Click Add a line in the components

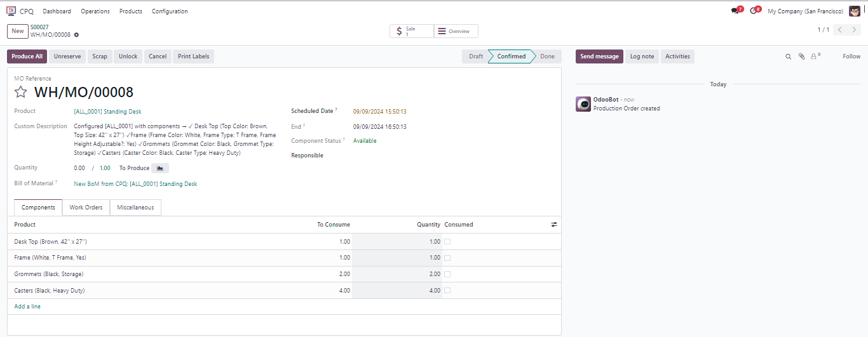[27, 307]
